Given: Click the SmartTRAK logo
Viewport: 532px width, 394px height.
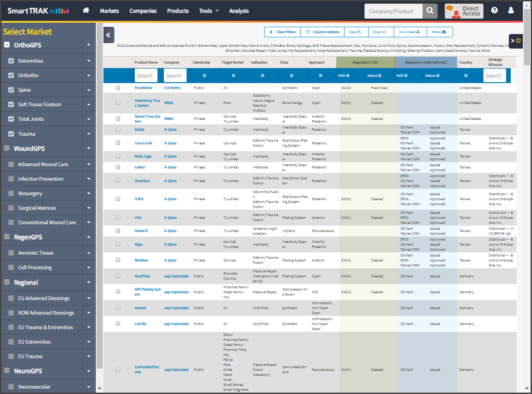Looking at the screenshot, I should (38, 11).
